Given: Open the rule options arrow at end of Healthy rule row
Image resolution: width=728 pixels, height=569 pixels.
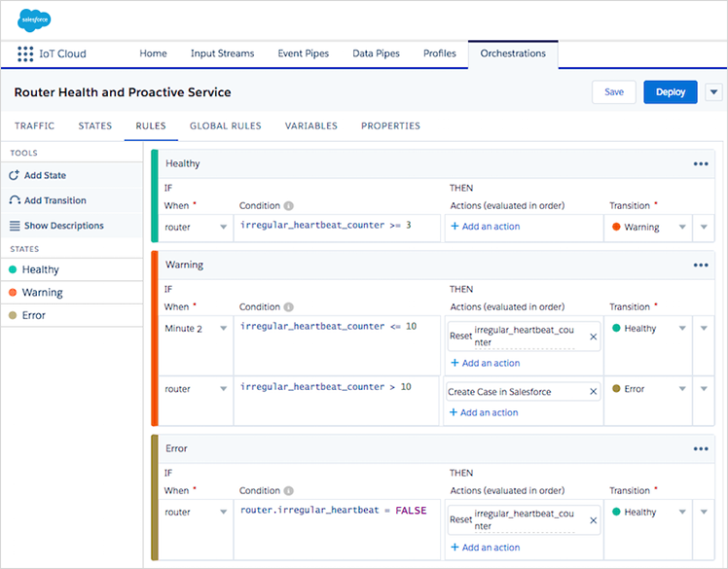Looking at the screenshot, I should coord(704,227).
